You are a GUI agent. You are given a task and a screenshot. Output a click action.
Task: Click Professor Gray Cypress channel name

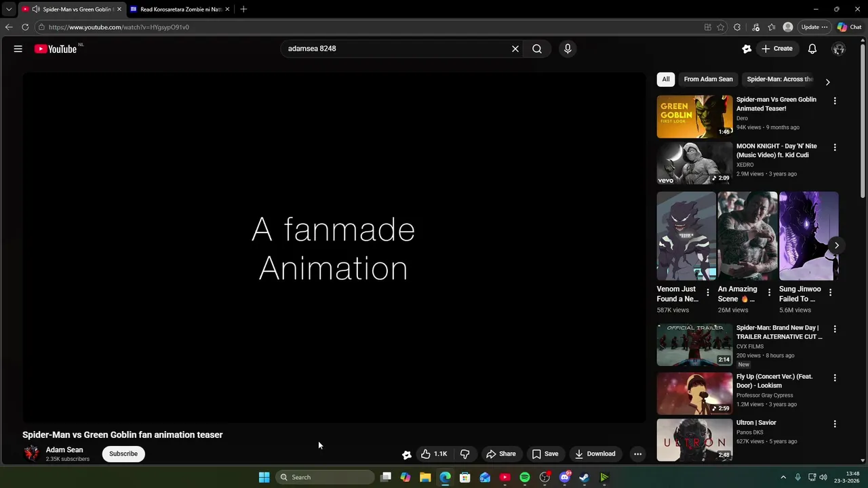click(x=764, y=395)
